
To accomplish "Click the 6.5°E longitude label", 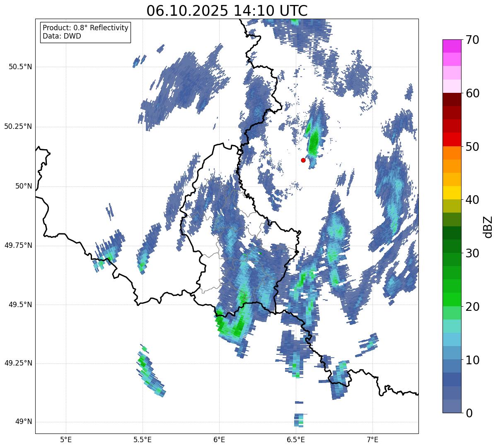I will click(296, 440).
